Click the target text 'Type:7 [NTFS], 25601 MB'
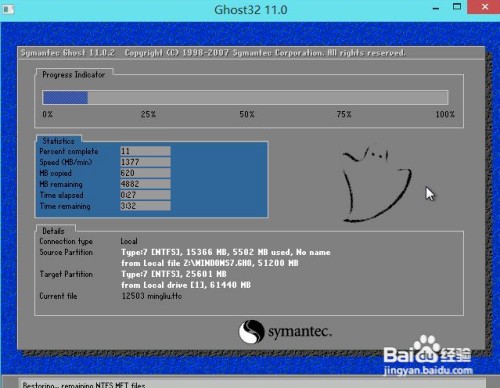Viewport: 500px width, 388px height. (x=174, y=274)
